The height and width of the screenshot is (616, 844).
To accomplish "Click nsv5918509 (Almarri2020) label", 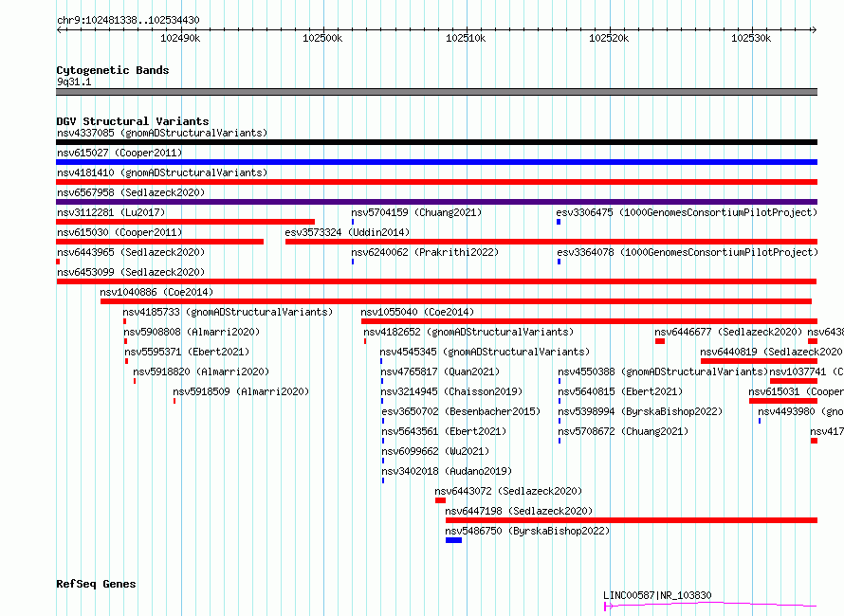I will (241, 391).
